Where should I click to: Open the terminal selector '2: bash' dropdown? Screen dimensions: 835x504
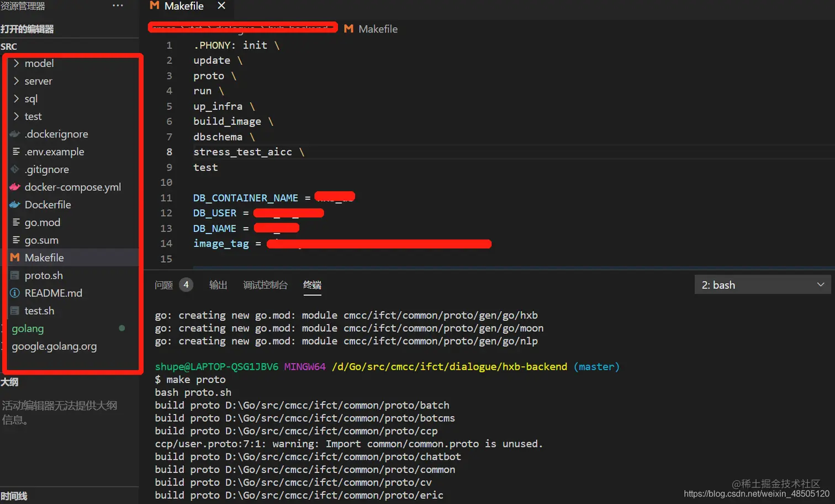tap(762, 285)
